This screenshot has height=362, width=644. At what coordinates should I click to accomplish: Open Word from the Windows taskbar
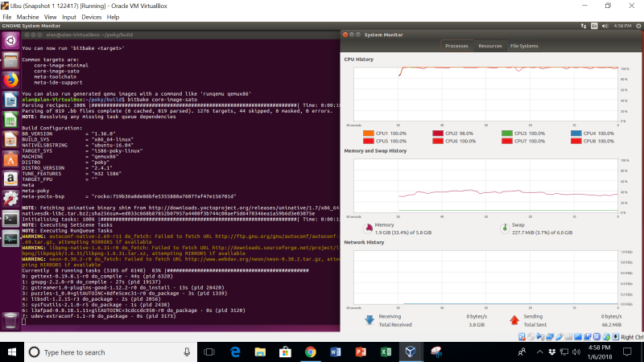[x=336, y=352]
